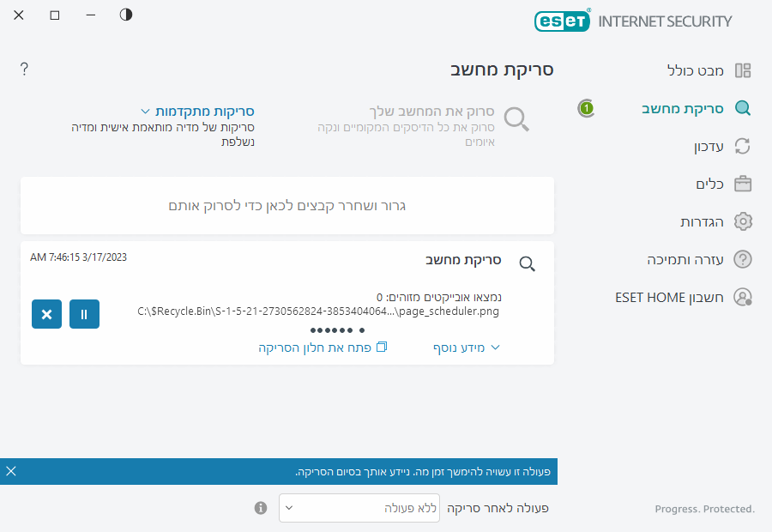This screenshot has height=532, width=772.
Task: Click the Setup gear icon in sidebar
Action: click(743, 221)
